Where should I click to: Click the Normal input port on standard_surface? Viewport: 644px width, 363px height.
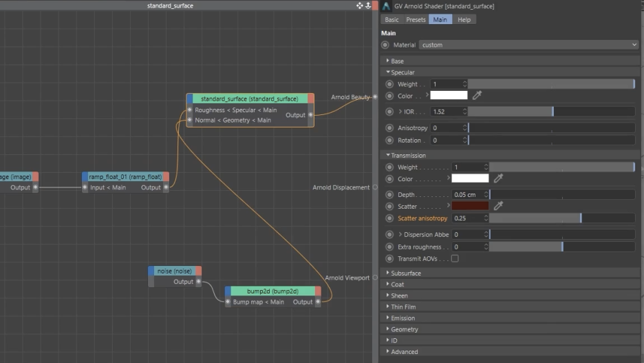(x=189, y=120)
